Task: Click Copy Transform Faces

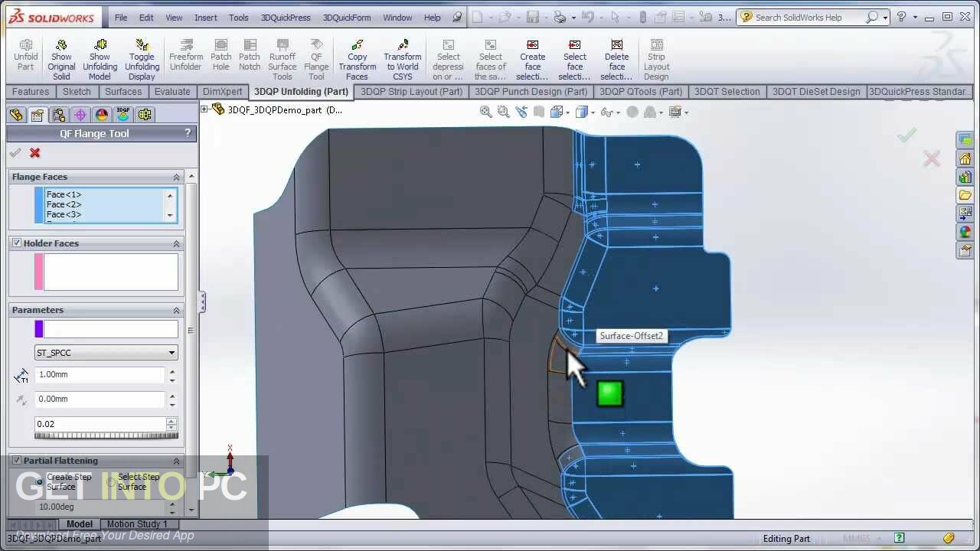Action: (358, 60)
